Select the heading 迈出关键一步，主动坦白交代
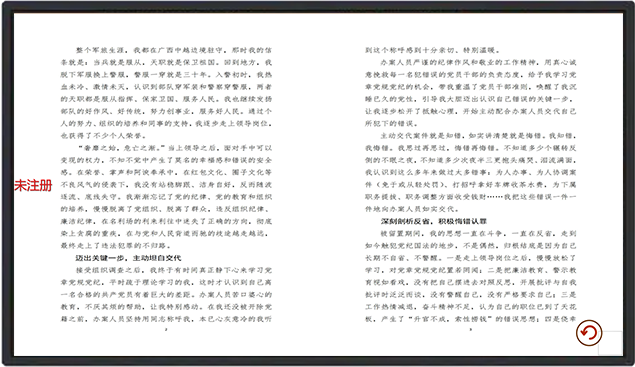The image size is (635, 367). point(128,258)
